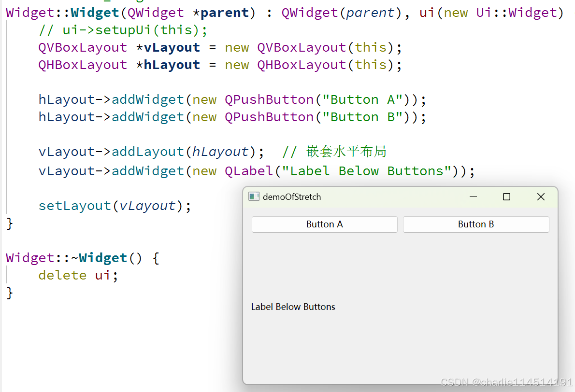Place cursor on '*hLayout' variable declaration
This screenshot has height=392, width=575.
click(x=168, y=65)
